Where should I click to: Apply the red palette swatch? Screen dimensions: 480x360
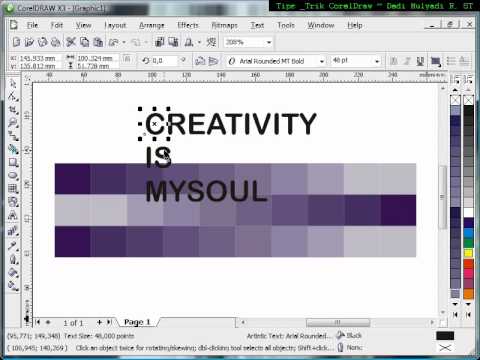click(468, 263)
